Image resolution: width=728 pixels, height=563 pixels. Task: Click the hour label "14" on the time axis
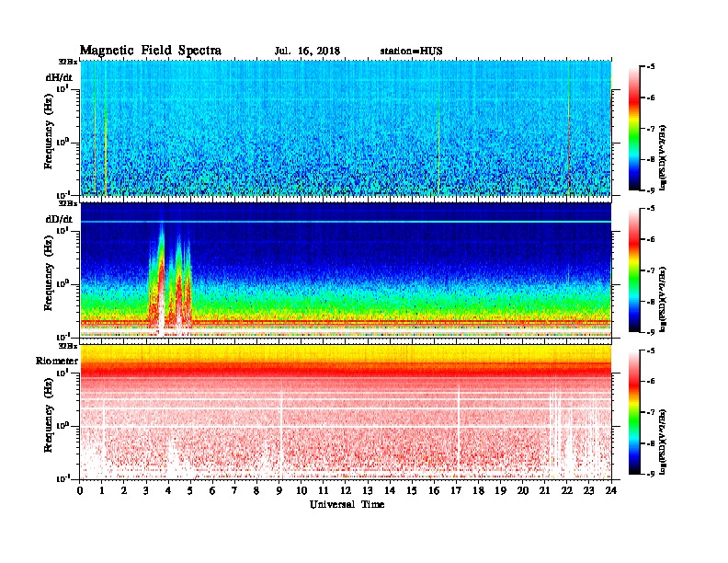(x=390, y=490)
